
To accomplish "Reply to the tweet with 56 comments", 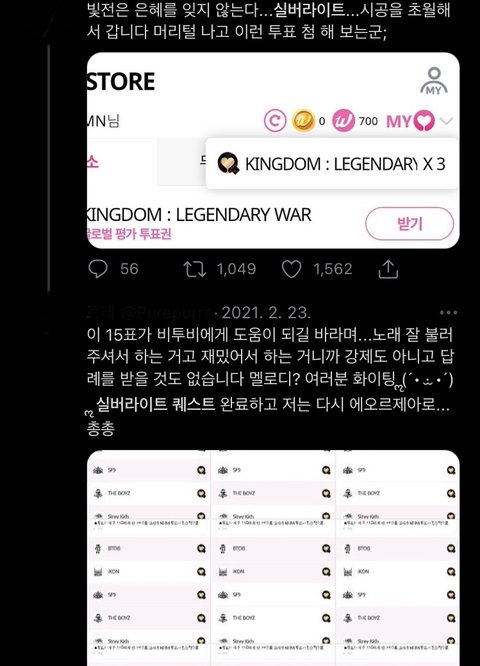I will coord(98,269).
